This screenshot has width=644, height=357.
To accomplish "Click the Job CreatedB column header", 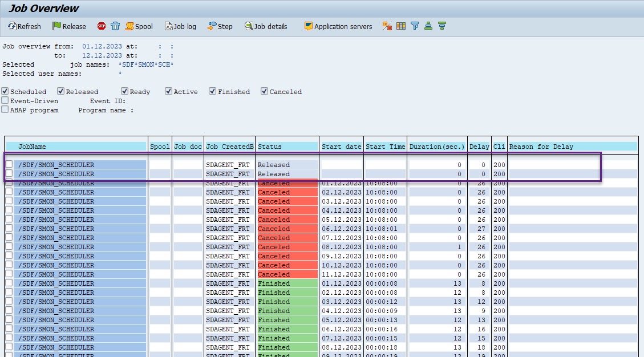I will pos(229,147).
